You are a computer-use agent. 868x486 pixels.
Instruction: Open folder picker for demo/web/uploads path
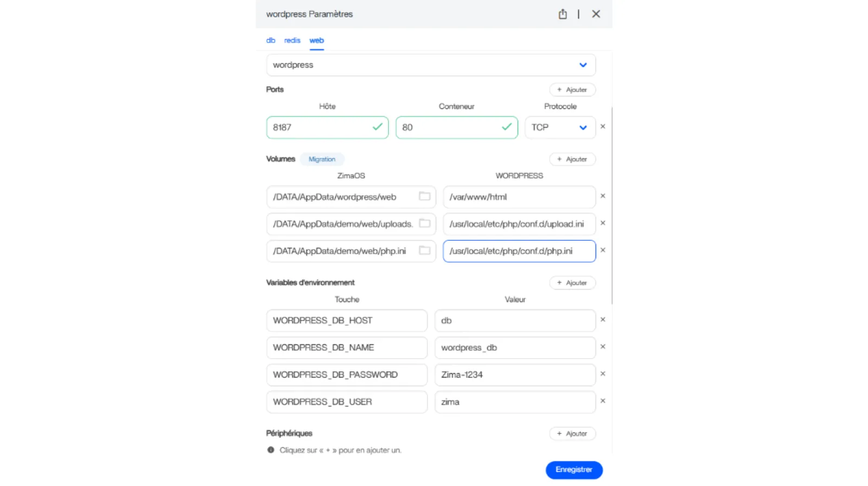tap(424, 223)
